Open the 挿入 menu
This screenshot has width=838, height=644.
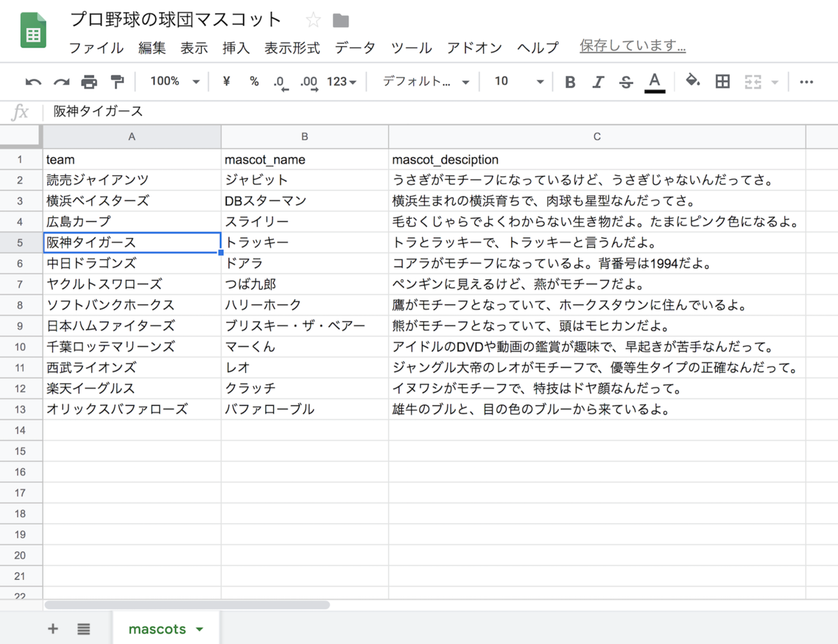[236, 48]
